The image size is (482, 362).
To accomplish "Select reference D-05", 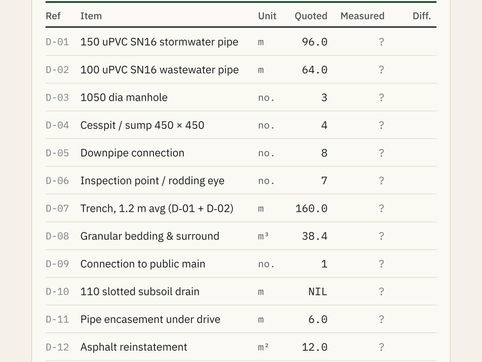I will 57,153.
